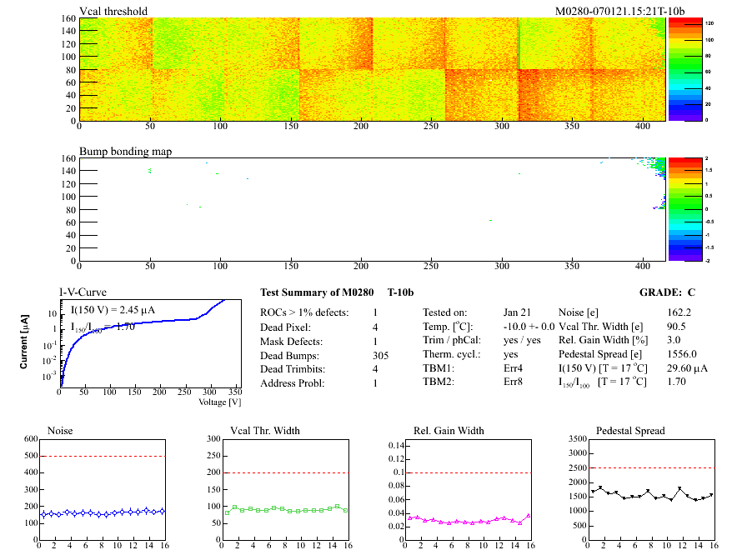The image size is (747, 560).
Task: Click the temperature value -10.0 +- 0.0
Action: 529,327
